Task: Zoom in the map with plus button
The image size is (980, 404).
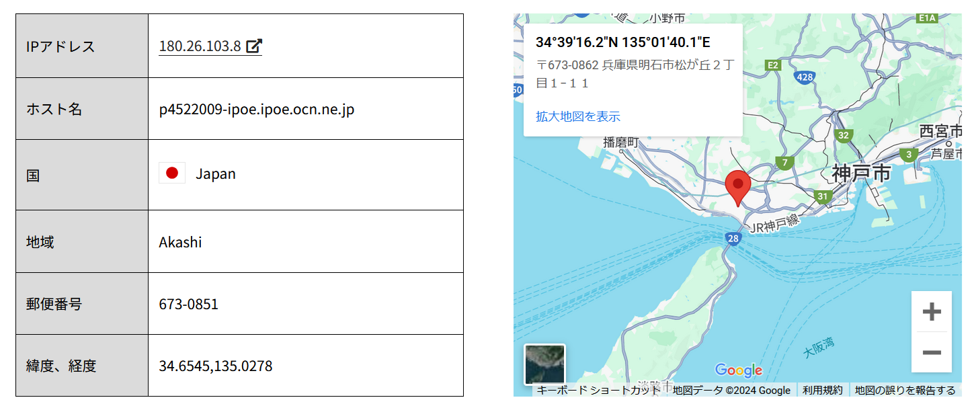Action: pos(932,312)
